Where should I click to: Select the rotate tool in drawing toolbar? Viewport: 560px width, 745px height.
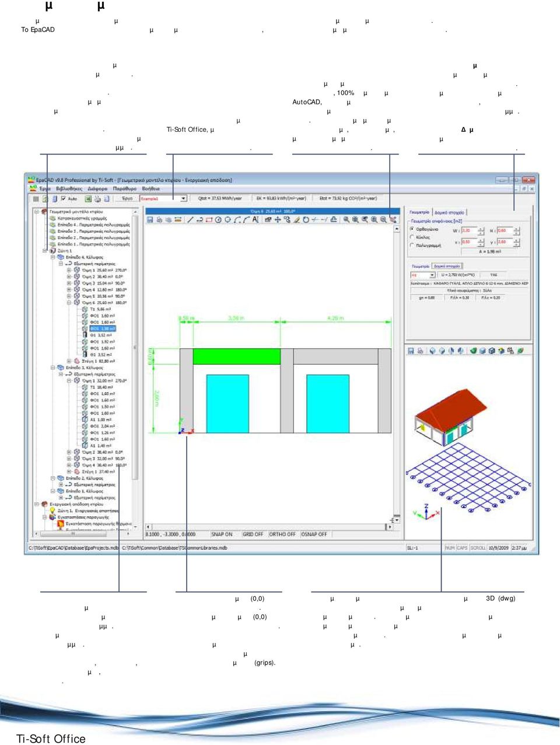click(x=305, y=219)
